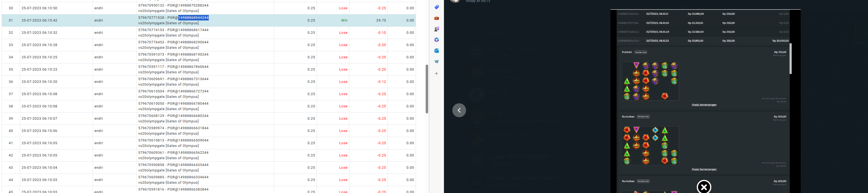Launch Microsoft 365 from the sidebar
This screenshot has height=193, width=868.
coord(436,40)
